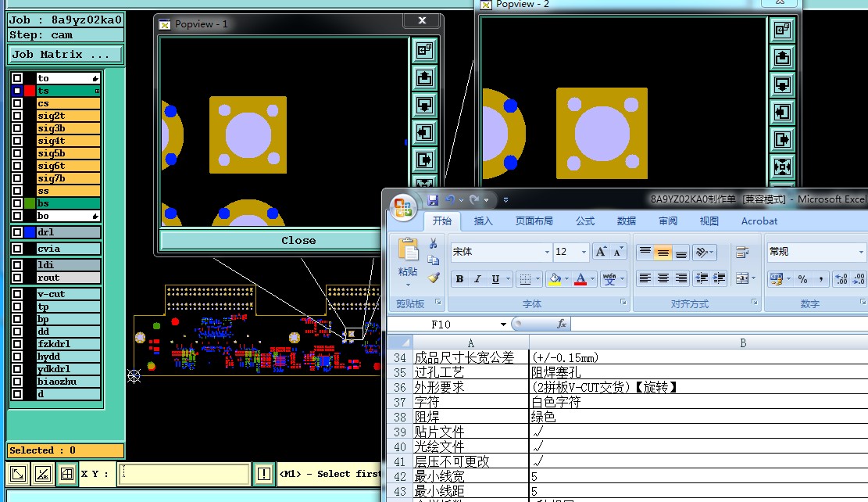This screenshot has width=868, height=502.
Task: Switch to 数据 ribbon tab
Action: pyautogui.click(x=627, y=221)
